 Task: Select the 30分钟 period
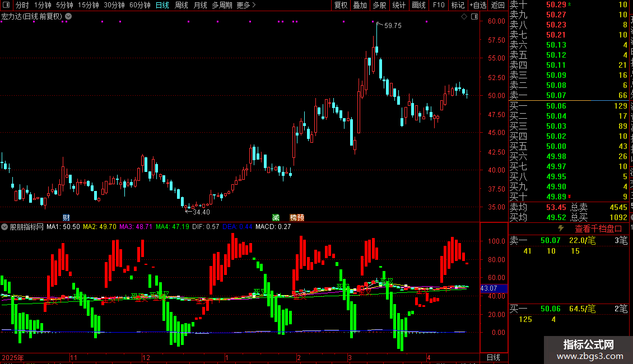[114, 5]
